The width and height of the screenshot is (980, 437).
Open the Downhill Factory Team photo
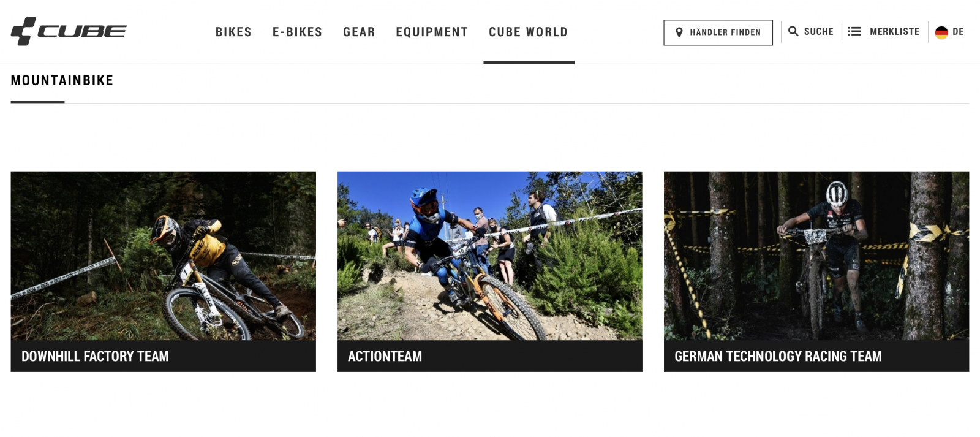click(x=163, y=256)
